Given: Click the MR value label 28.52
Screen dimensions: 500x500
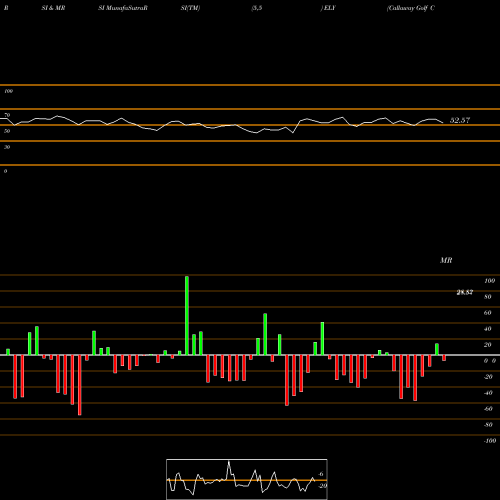Looking at the screenshot, I should pos(465,292).
